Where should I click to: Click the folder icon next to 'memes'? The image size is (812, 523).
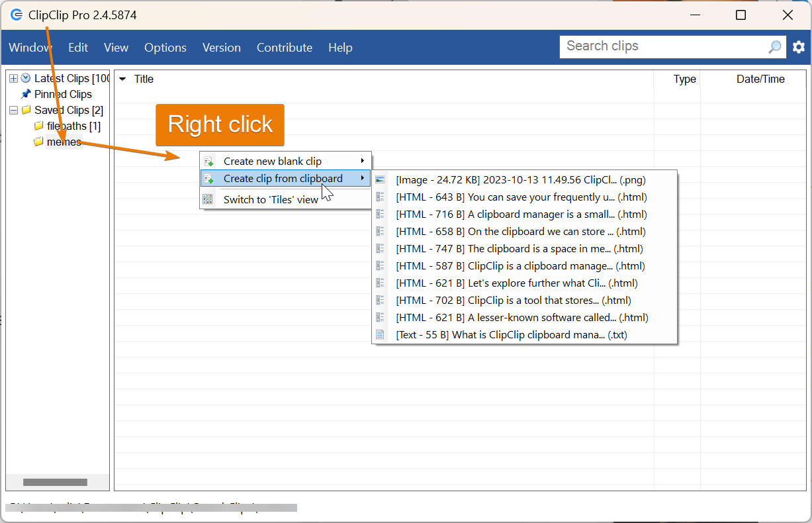tap(38, 142)
